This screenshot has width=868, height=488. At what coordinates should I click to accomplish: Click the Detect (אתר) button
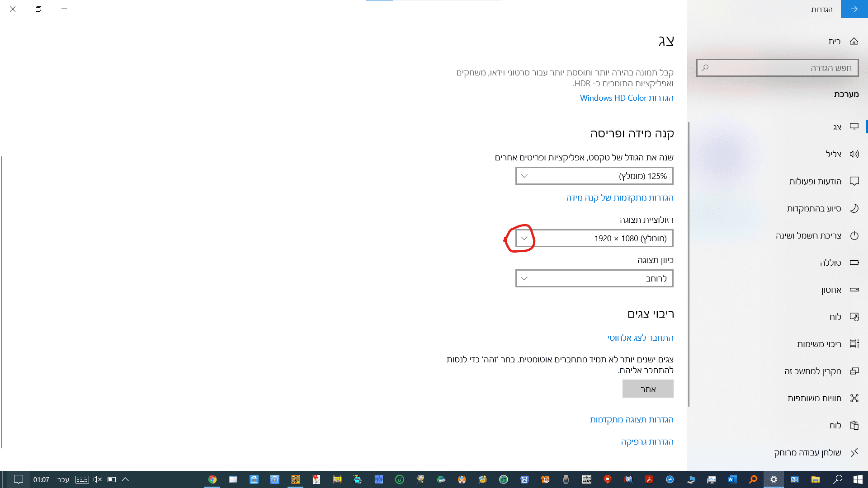pos(647,389)
